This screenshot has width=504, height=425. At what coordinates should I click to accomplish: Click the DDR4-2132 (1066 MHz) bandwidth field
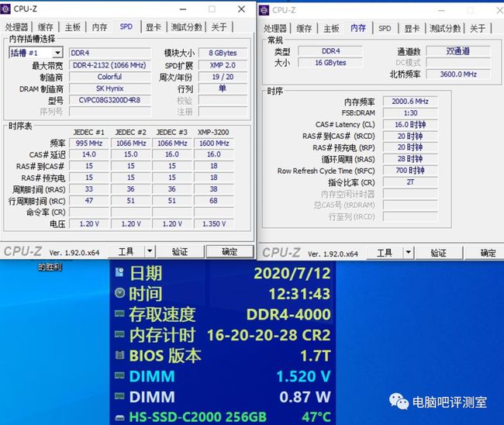(109, 66)
